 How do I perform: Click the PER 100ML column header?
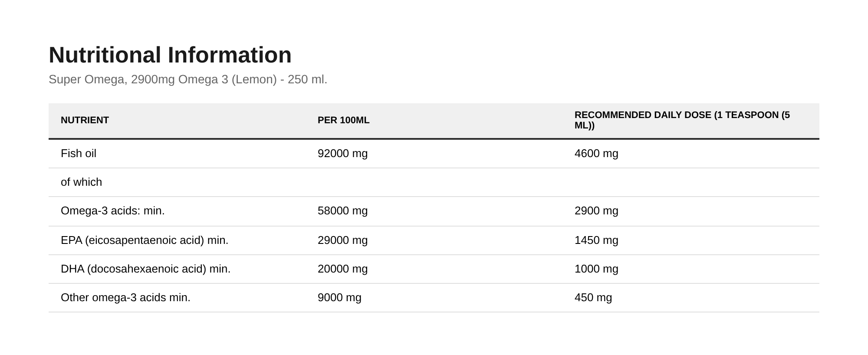[x=344, y=120]
